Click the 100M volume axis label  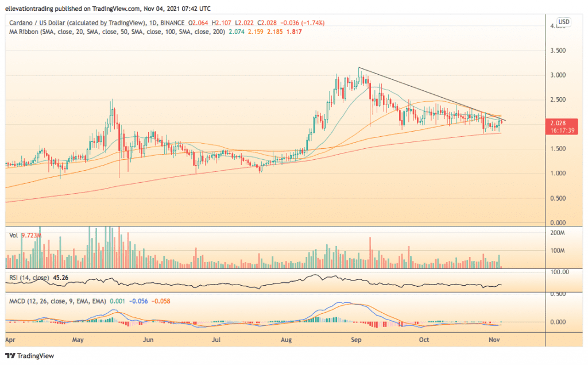(x=558, y=251)
